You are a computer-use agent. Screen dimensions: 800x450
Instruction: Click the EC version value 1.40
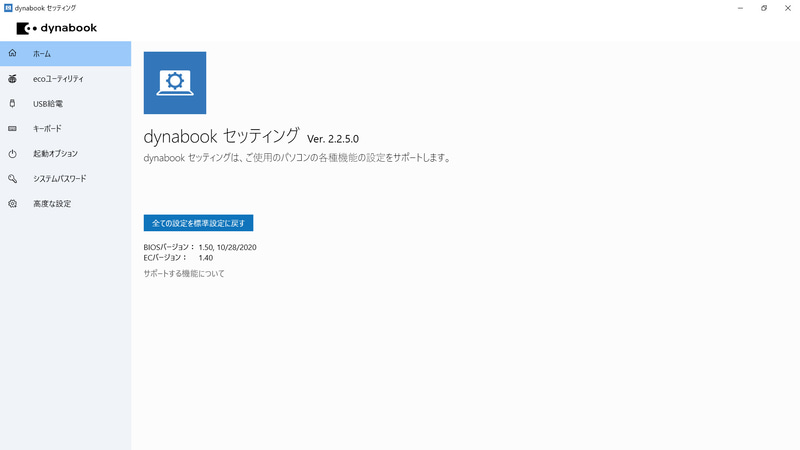(206, 258)
